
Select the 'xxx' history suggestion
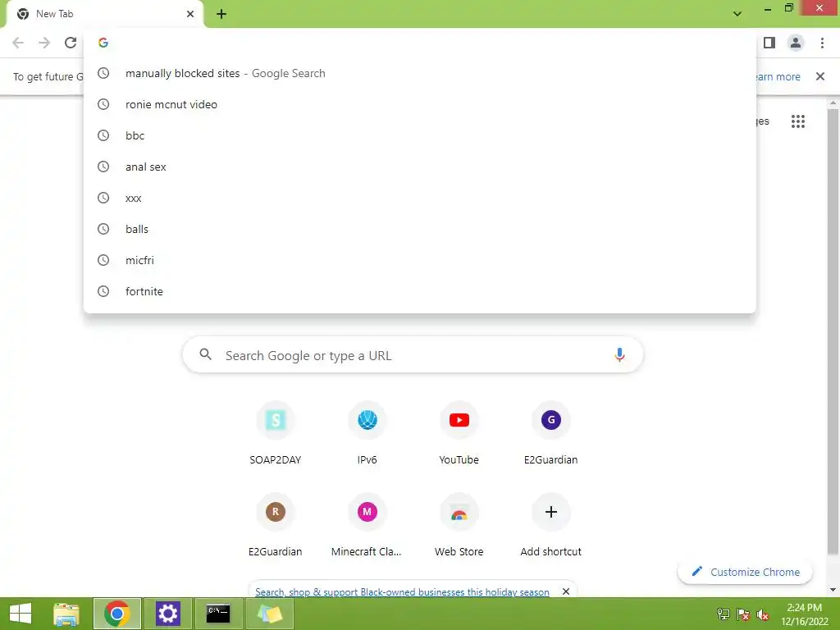coord(420,198)
